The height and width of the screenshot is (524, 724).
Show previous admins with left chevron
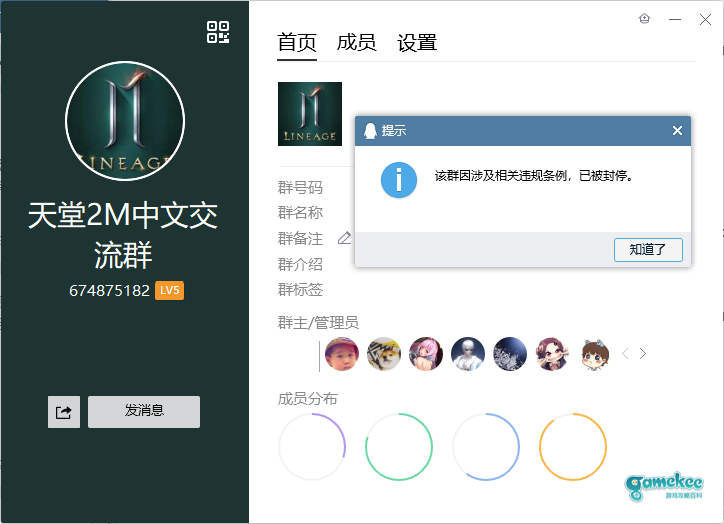tap(625, 354)
